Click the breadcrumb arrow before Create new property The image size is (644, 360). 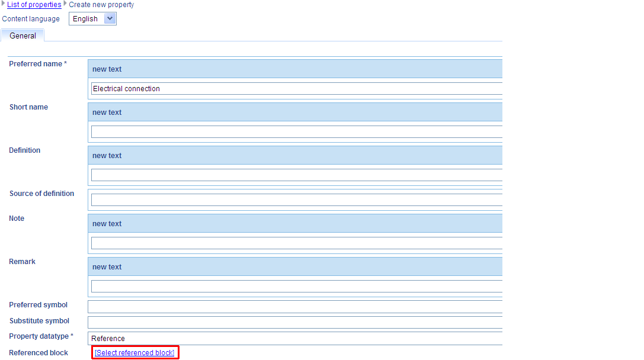pos(65,4)
